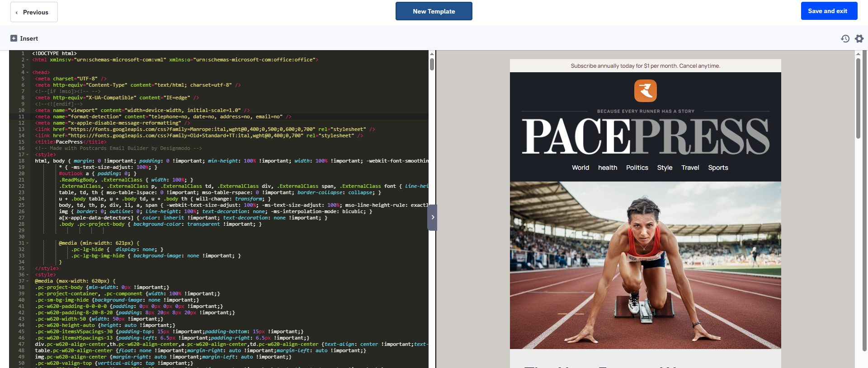Click the New Template title button
Viewport: 868px width, 368px height.
pyautogui.click(x=434, y=11)
